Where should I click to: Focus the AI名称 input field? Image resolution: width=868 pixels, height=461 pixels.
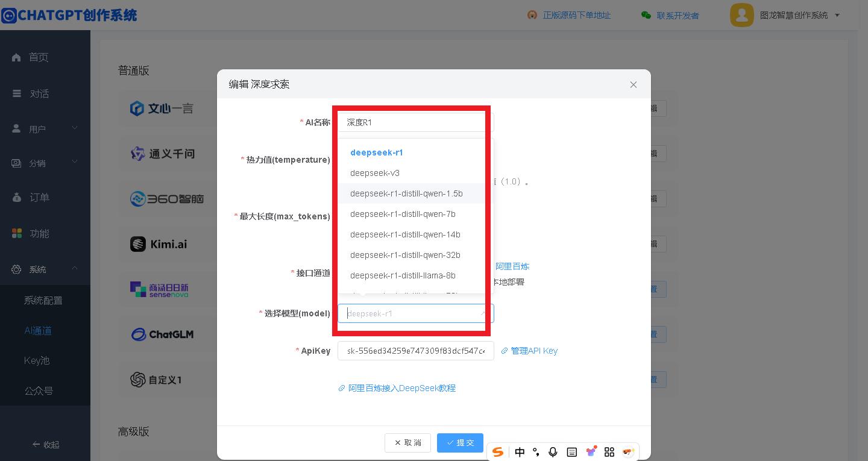click(416, 122)
